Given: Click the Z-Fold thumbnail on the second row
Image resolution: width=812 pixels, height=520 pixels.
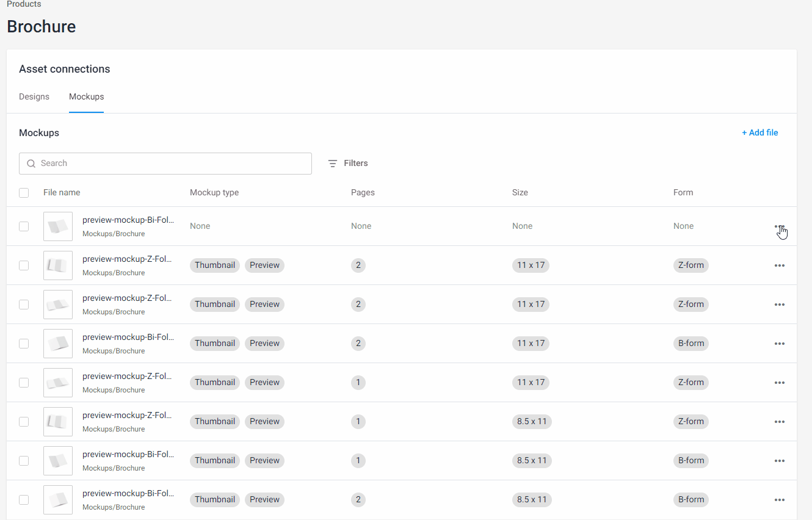Looking at the screenshot, I should tap(57, 265).
